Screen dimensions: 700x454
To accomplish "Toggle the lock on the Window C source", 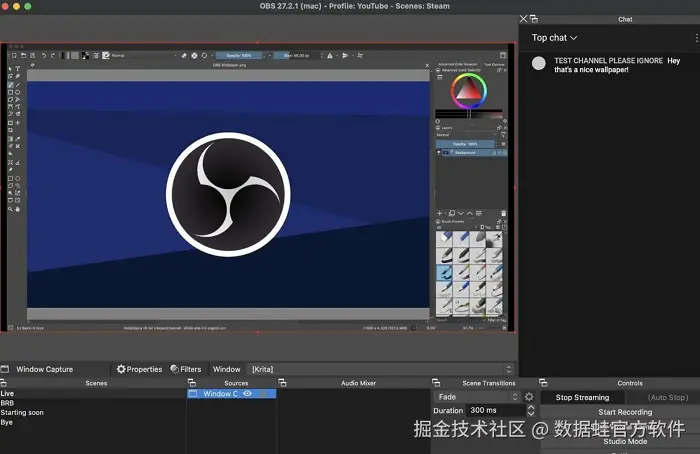I will click(264, 393).
